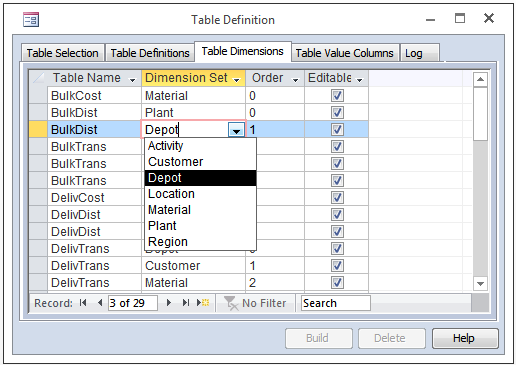Go to next record arrow

point(169,303)
